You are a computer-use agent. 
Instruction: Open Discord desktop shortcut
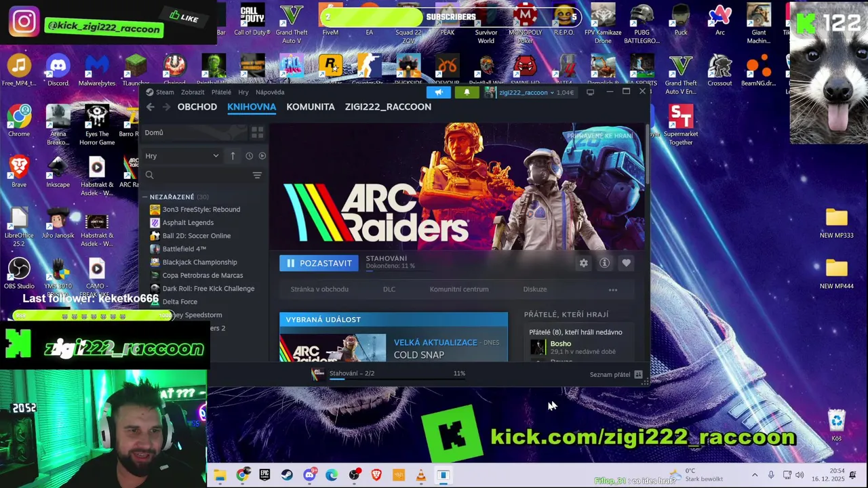(58, 70)
